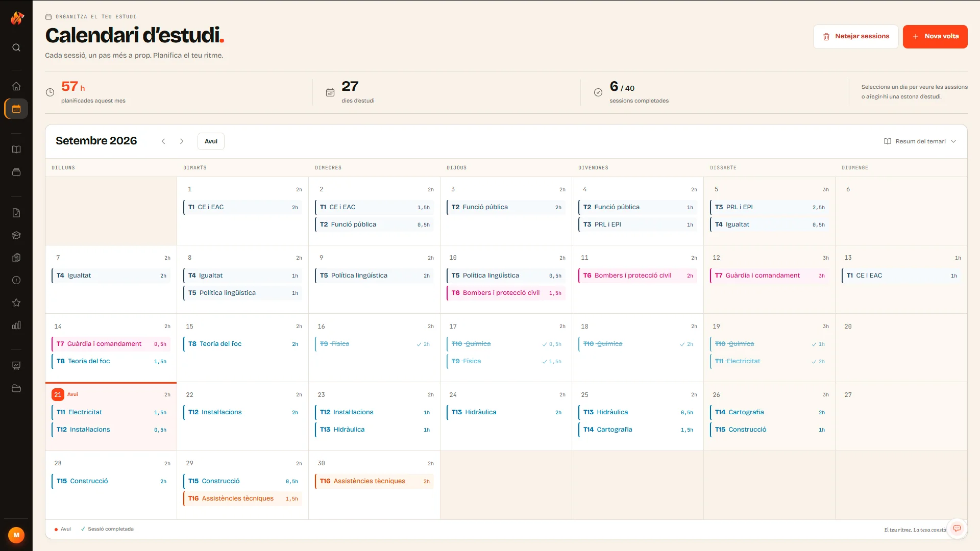
Task: Select day 6 cell in calendar
Action: (901, 211)
